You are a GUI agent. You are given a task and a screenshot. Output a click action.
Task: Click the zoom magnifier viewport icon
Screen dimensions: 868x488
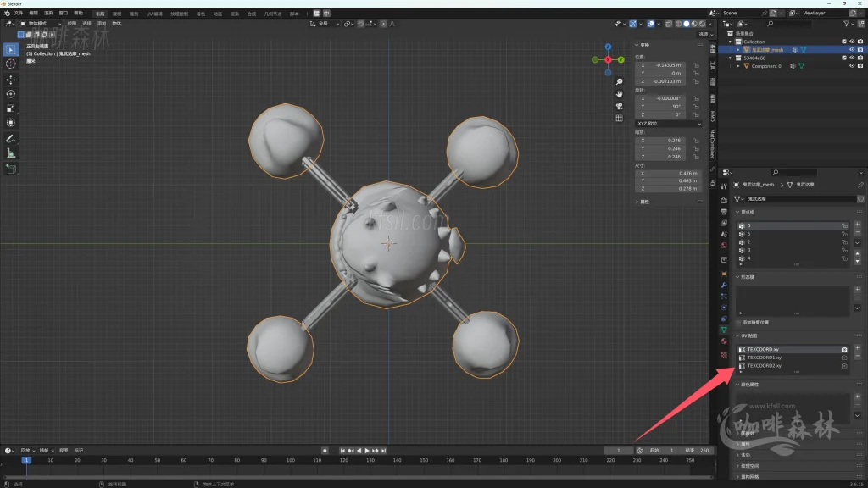click(620, 82)
